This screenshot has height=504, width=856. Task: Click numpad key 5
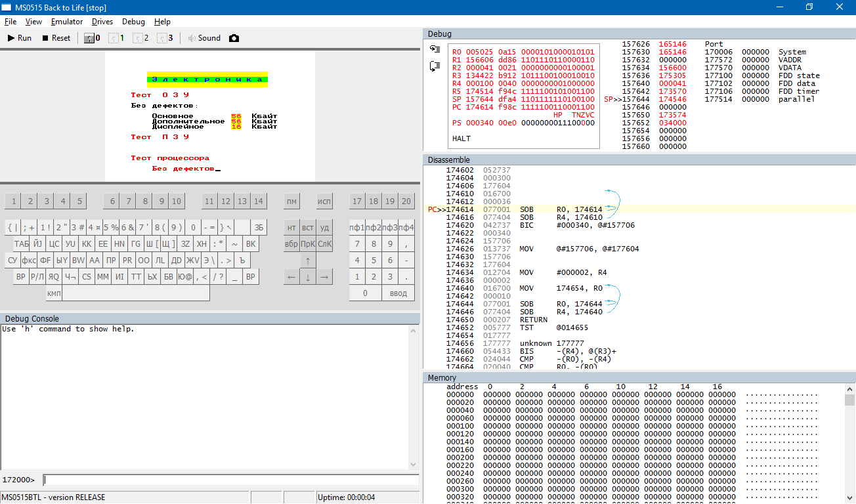(x=374, y=261)
